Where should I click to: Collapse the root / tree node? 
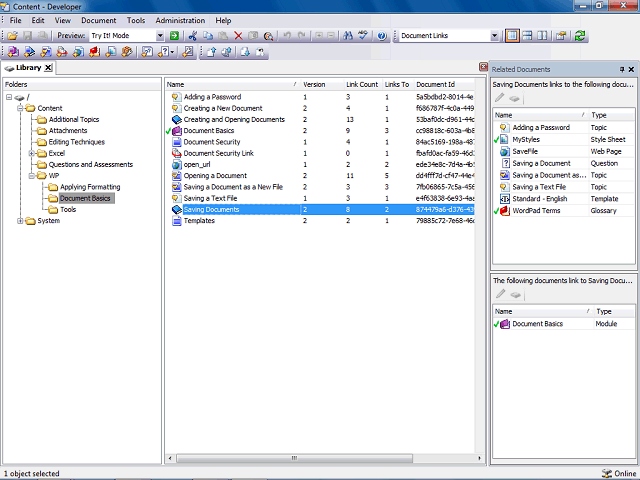click(9, 97)
